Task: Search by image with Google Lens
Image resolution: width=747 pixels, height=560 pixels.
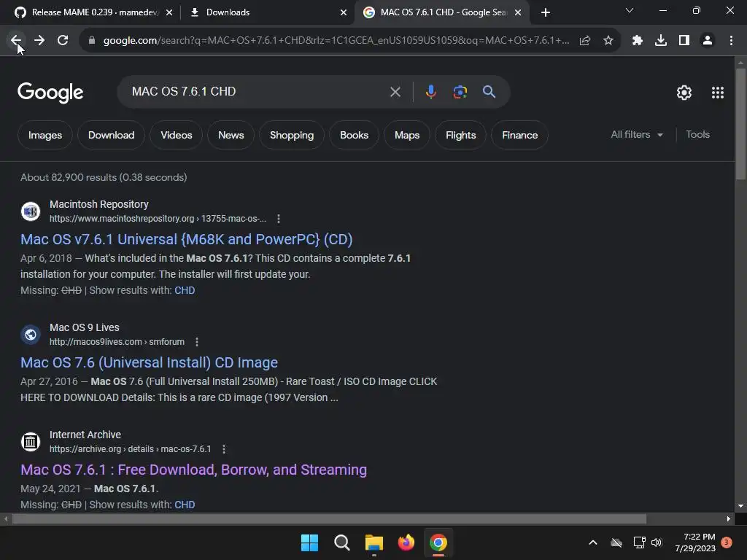Action: click(460, 92)
